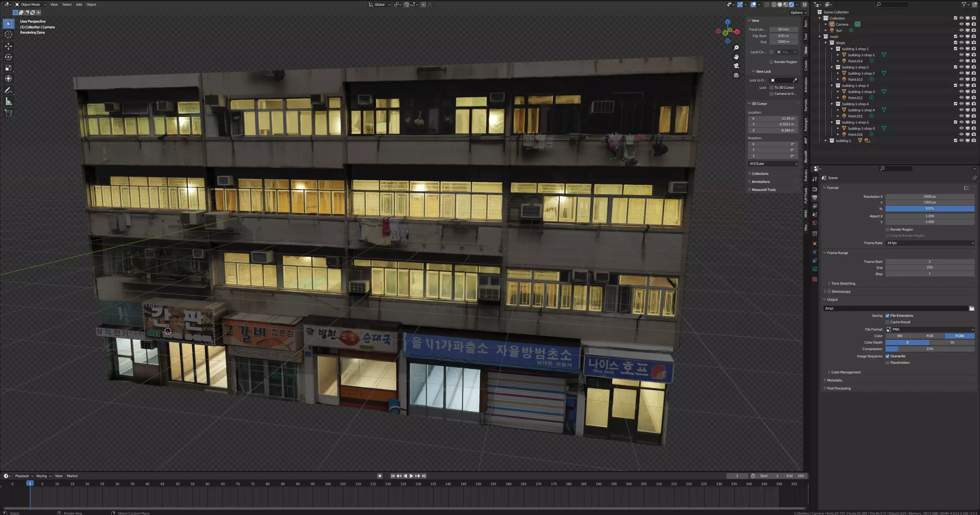Hide Camera object with eye icon
This screenshot has height=515, width=980.
tap(961, 24)
